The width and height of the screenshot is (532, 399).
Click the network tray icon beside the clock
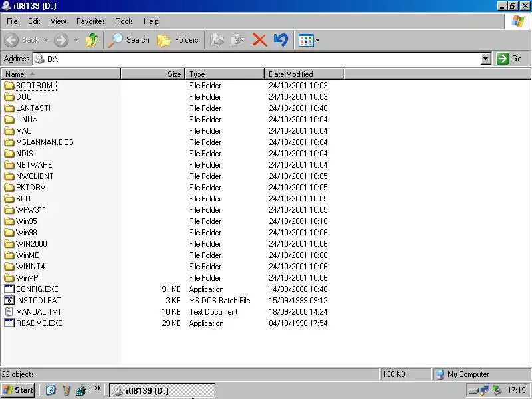tap(484, 390)
